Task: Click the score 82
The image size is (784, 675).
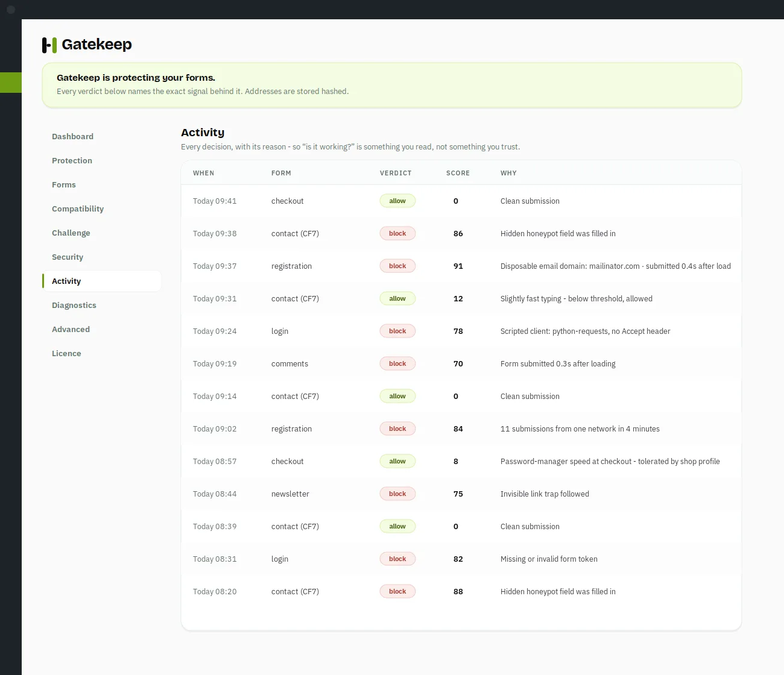Action: (458, 559)
